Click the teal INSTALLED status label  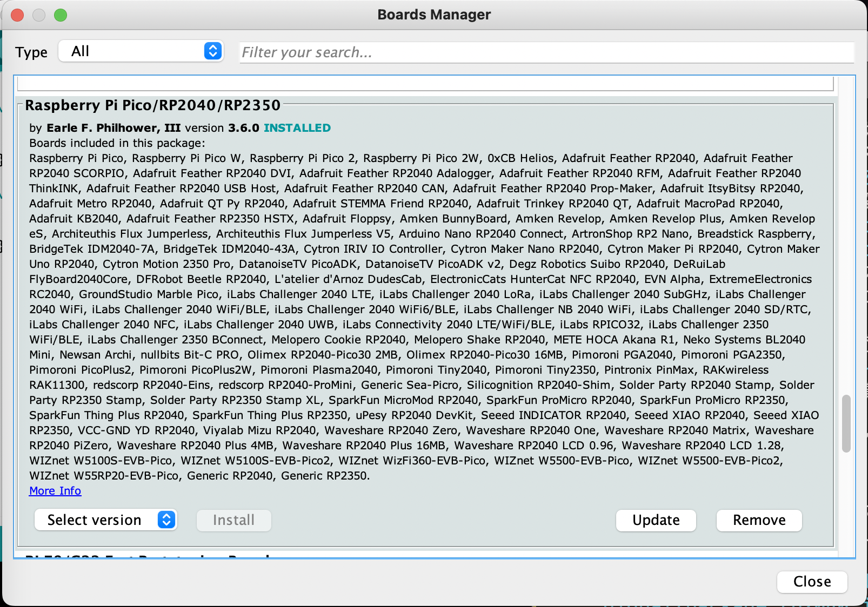point(297,128)
